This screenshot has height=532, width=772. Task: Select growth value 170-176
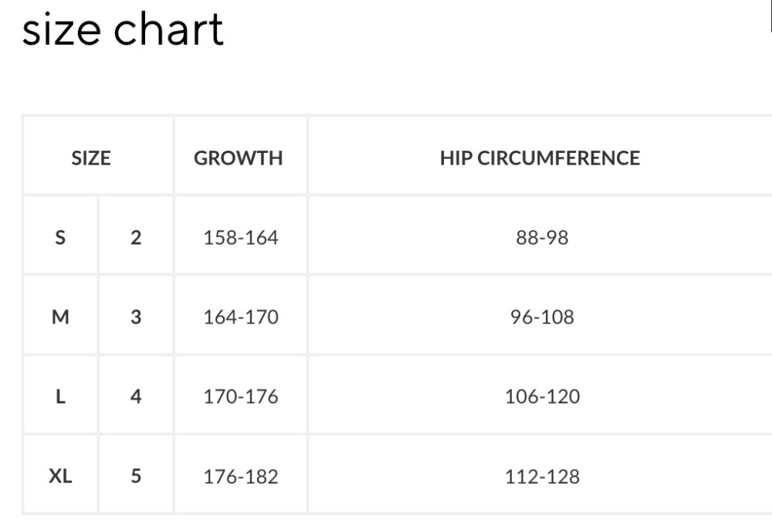241,396
